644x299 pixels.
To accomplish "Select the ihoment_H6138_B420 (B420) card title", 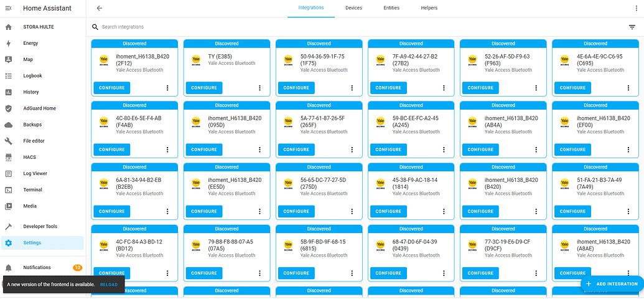I will (511, 183).
